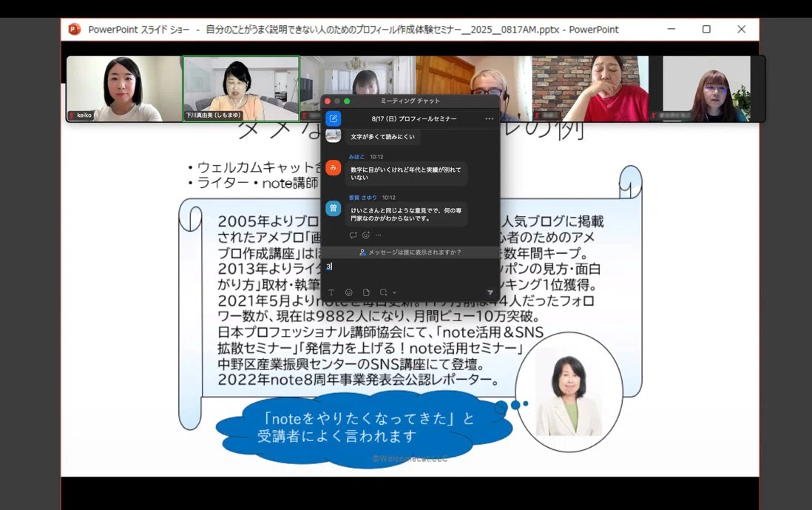Viewport: 812px width, 510px height.
Task: Open the emoji picker in chat toolbar
Action: click(x=348, y=292)
